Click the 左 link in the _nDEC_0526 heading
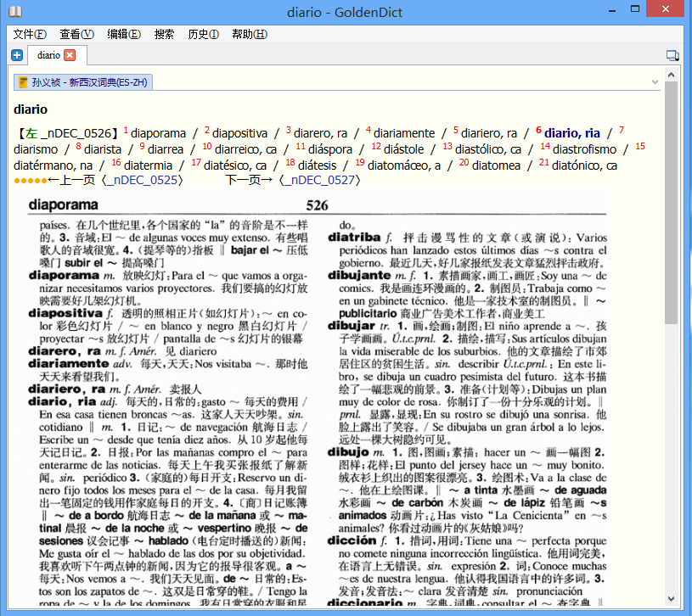Screen dimensions: 692x616 pos(31,133)
